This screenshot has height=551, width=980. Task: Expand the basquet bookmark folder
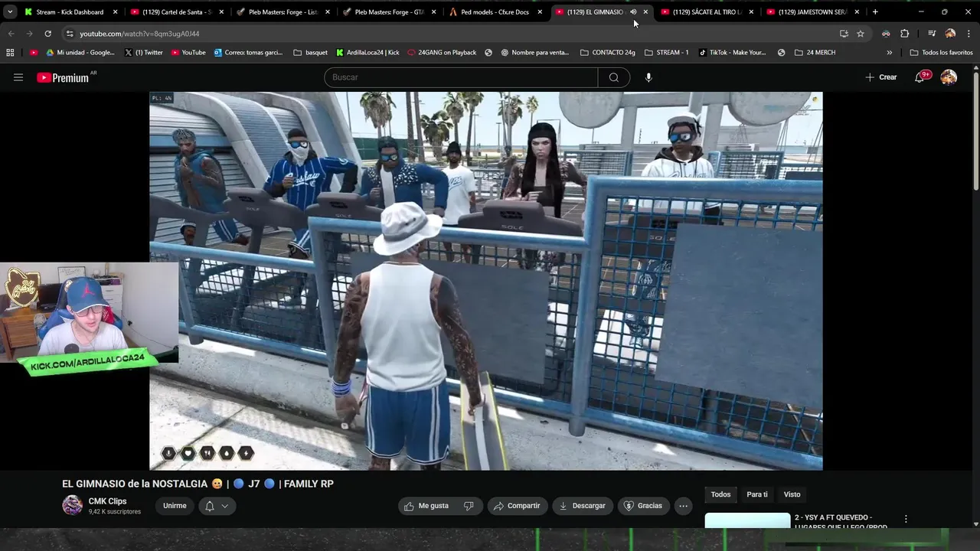[310, 53]
